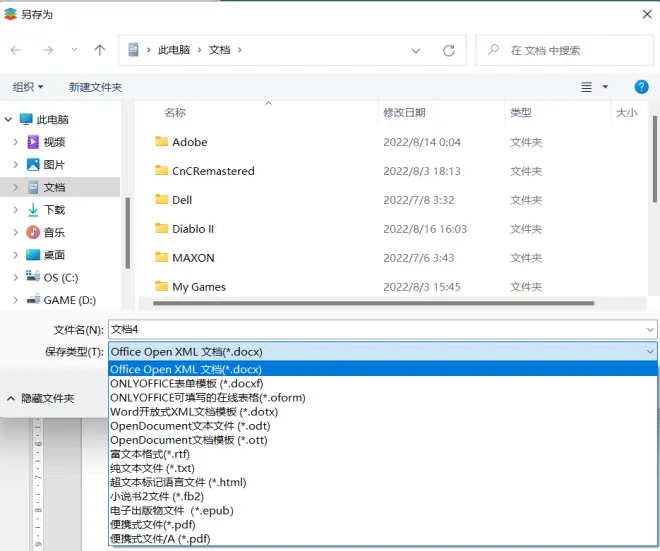Open help with the question mark icon

(x=641, y=87)
